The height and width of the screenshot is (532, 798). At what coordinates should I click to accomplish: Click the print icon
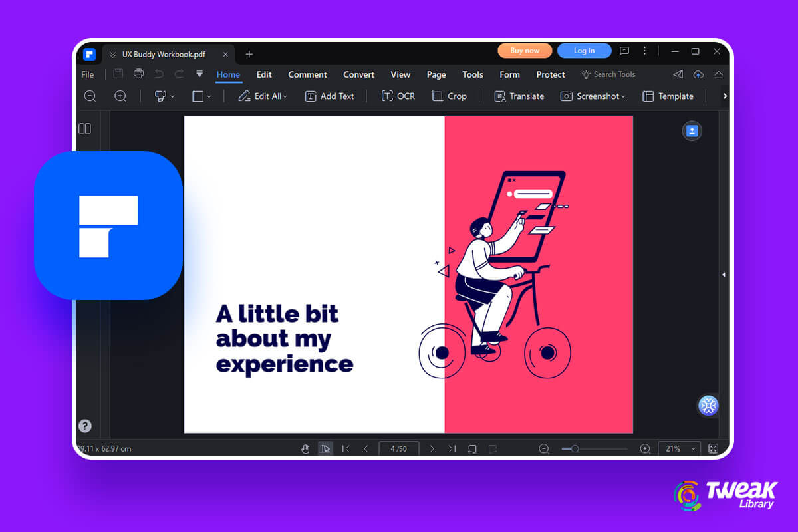tap(139, 74)
